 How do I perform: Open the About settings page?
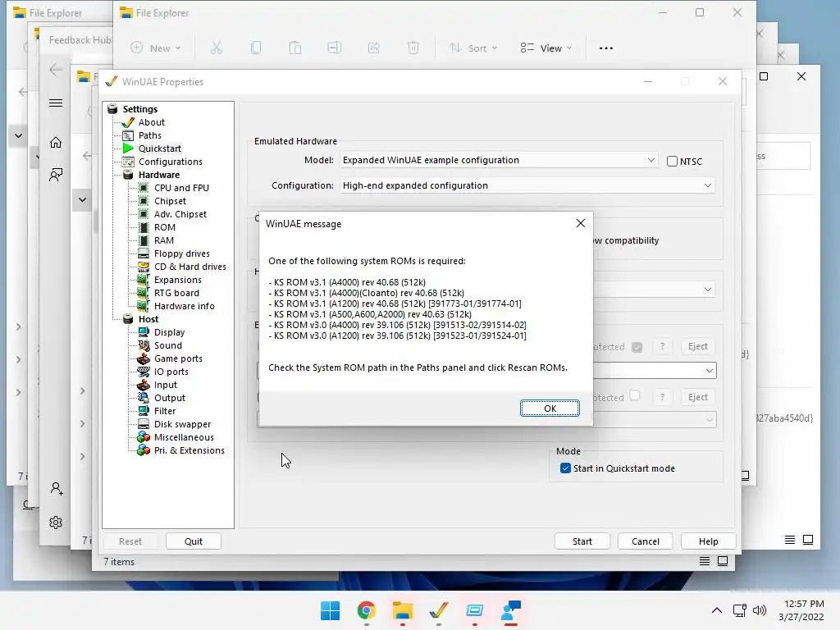point(151,122)
